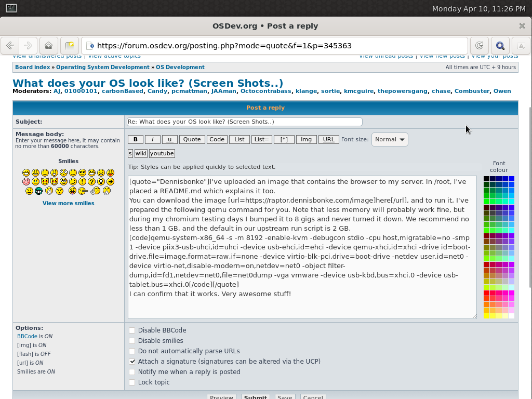
Task: Click the browser forward arrow
Action: point(28,46)
